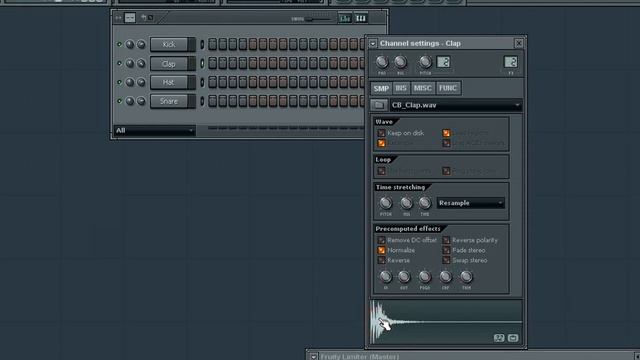Viewport: 640px width, 360px height.
Task: Click the VOL knob in Channel settings
Action: [400, 62]
